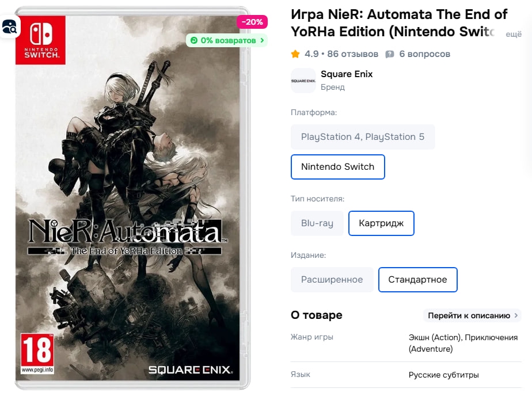Viewport: 532px width, 396px height.
Task: Click the -20% discount badge
Action: pyautogui.click(x=252, y=22)
